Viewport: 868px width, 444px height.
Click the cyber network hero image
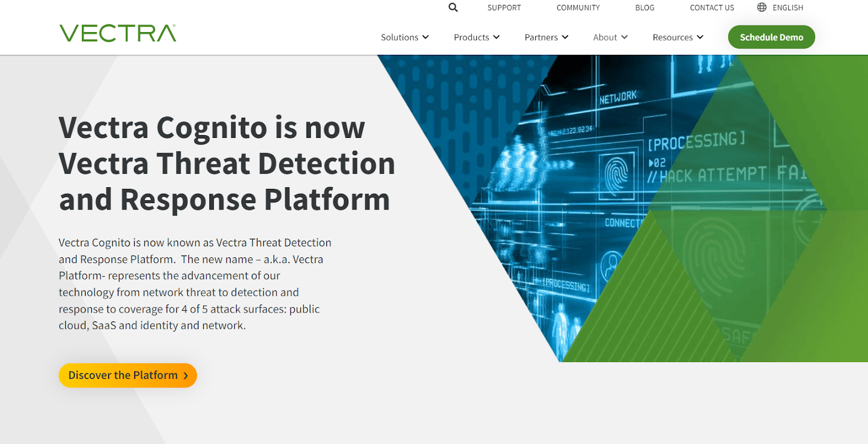point(622,208)
